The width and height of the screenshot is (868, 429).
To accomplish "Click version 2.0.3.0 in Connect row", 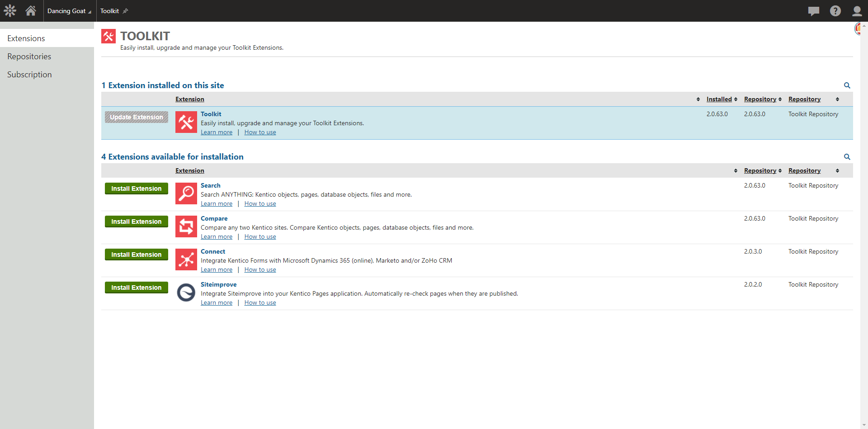I will coord(753,252).
